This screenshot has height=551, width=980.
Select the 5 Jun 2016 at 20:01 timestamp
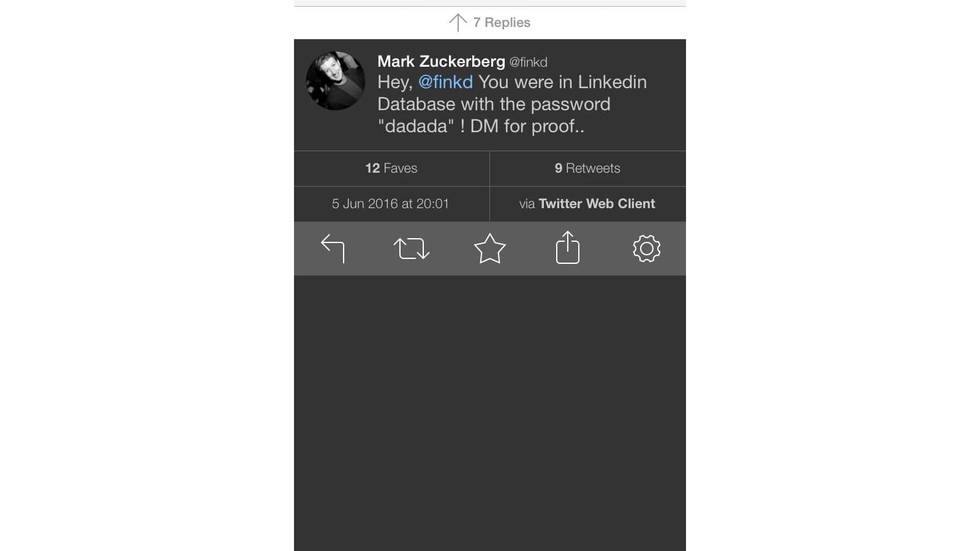[391, 204]
